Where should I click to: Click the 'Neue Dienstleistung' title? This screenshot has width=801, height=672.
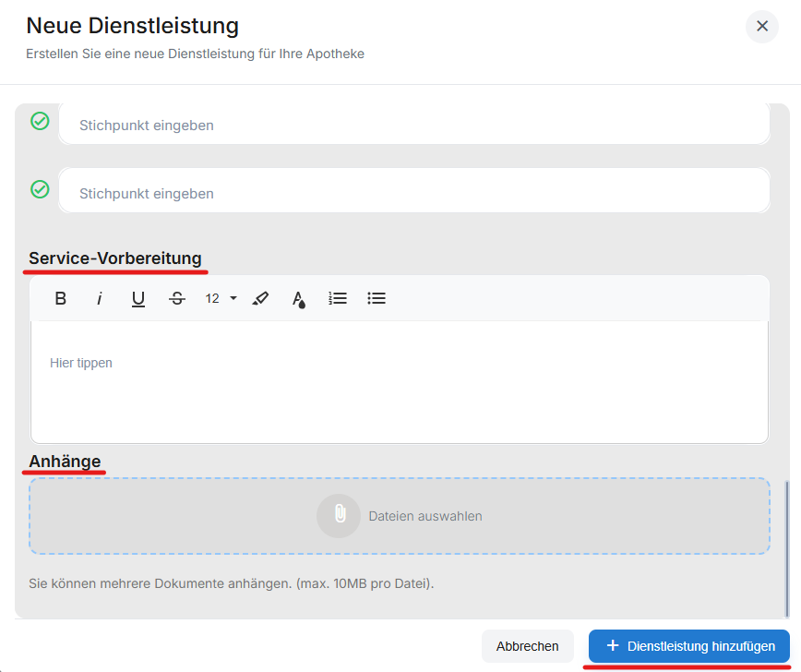pos(132,26)
